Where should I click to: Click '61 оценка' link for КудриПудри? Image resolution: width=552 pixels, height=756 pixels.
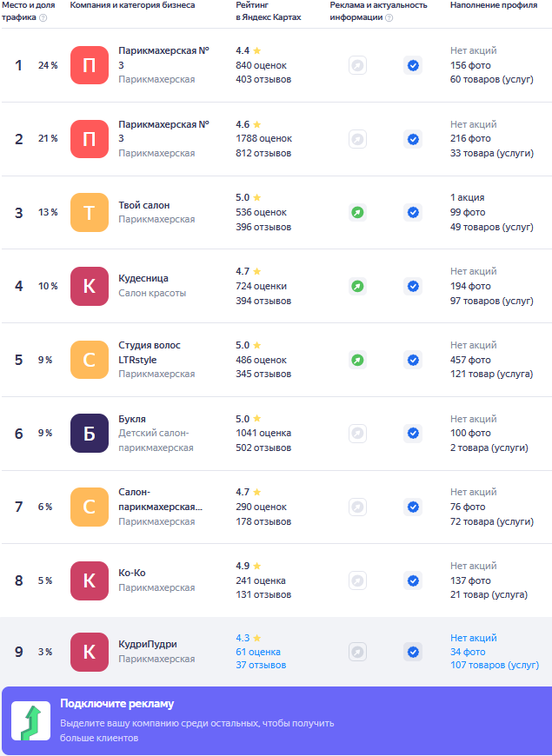[258, 652]
